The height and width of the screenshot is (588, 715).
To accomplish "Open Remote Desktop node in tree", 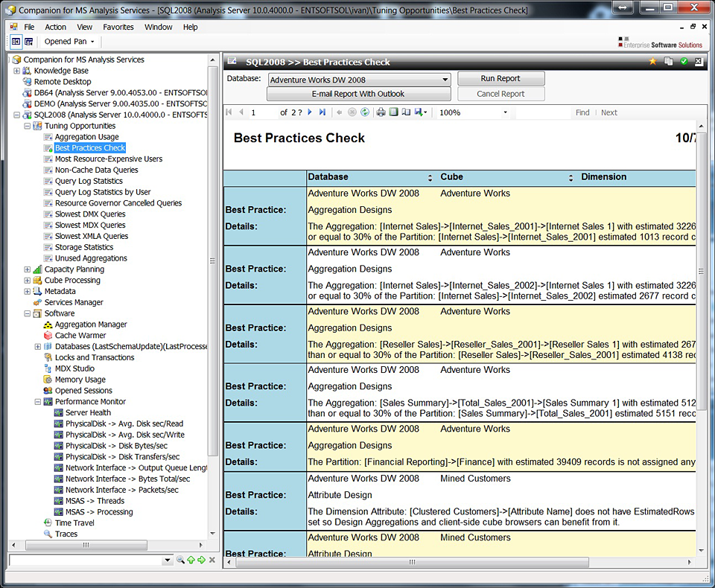I will [x=63, y=82].
